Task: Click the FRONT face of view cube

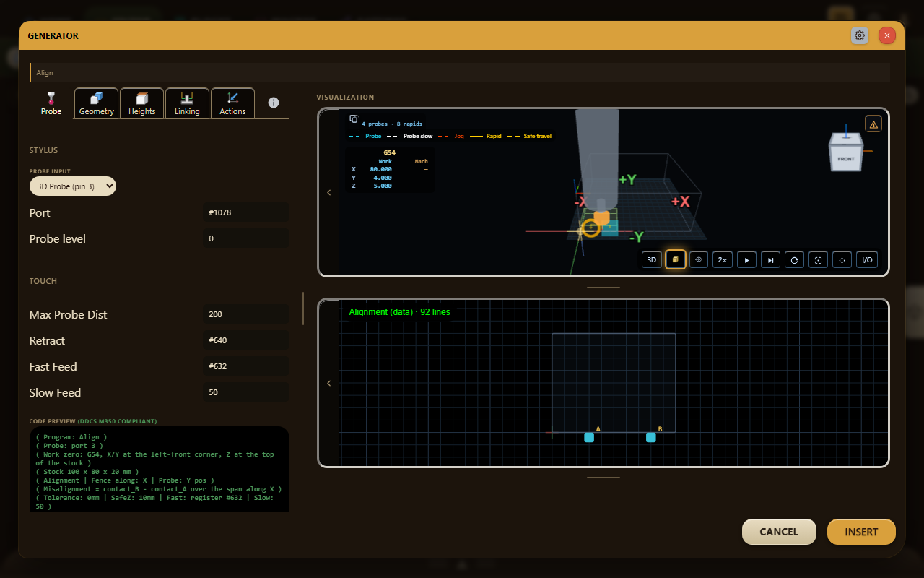Action: pyautogui.click(x=846, y=158)
